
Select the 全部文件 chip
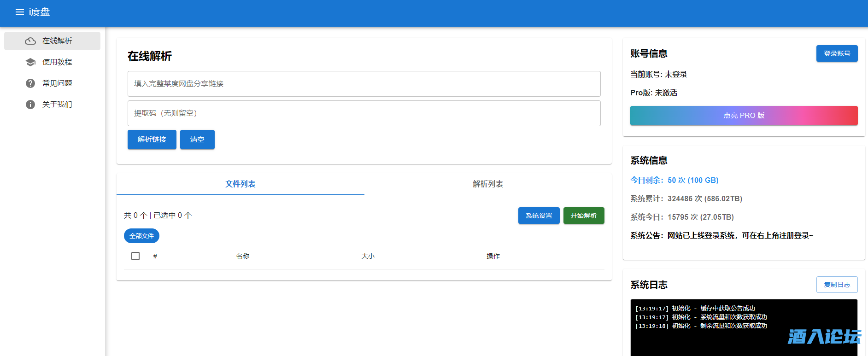click(x=141, y=236)
